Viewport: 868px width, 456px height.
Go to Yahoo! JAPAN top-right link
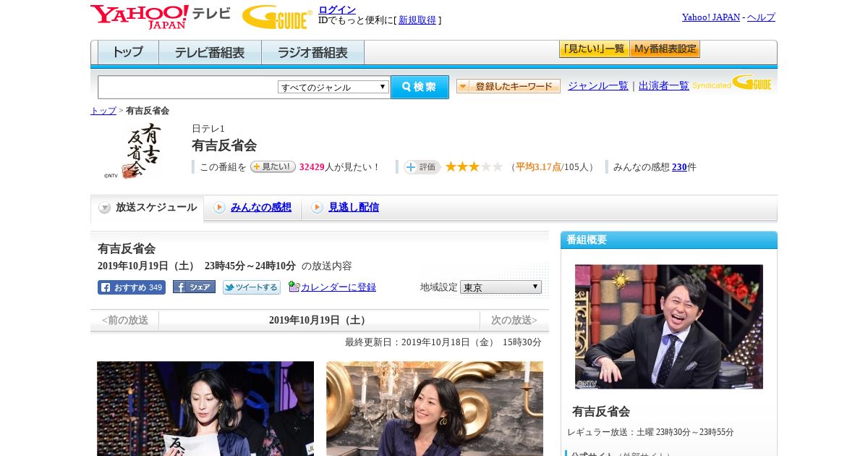coord(710,17)
